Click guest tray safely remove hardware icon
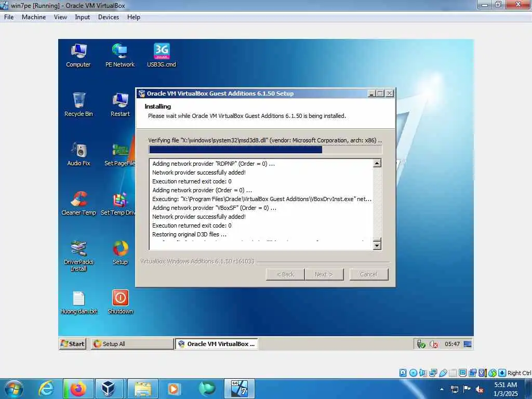The image size is (532, 399). pos(421,344)
